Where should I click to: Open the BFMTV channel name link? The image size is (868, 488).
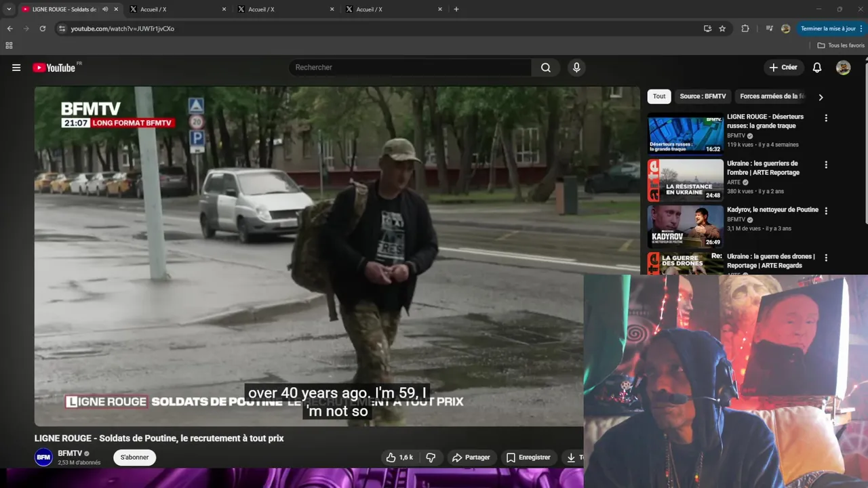(x=70, y=453)
